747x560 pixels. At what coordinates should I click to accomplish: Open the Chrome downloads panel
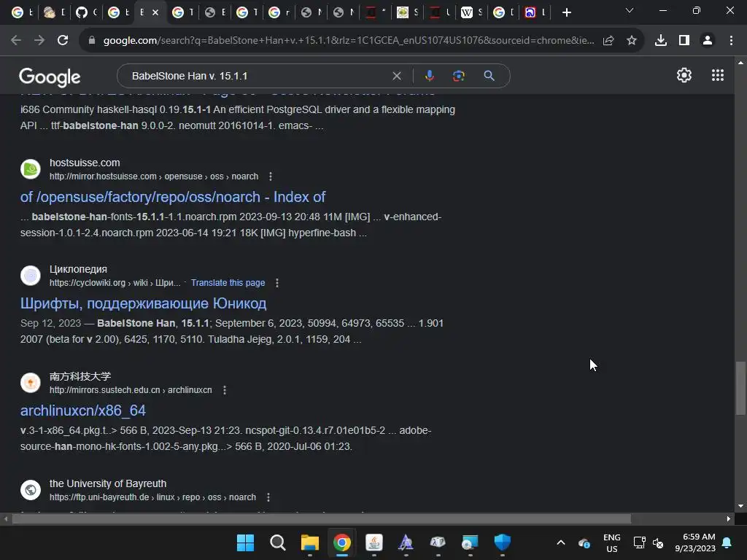tap(661, 41)
